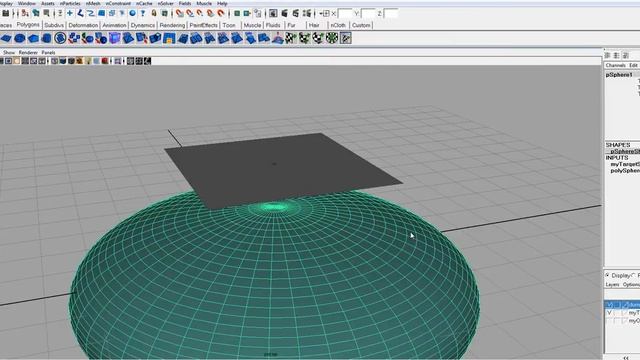The image size is (640, 360).
Task: Click the light bulb icon in viewport toolbar
Action: (88, 61)
